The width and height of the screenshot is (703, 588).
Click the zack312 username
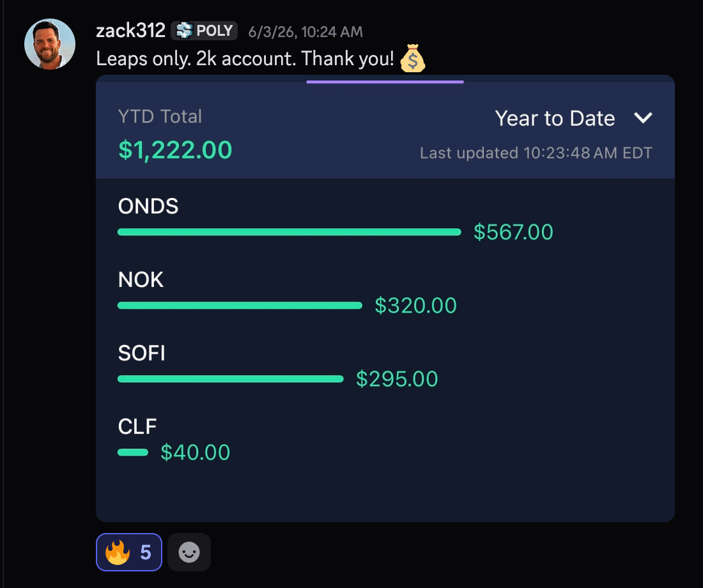[x=130, y=31]
